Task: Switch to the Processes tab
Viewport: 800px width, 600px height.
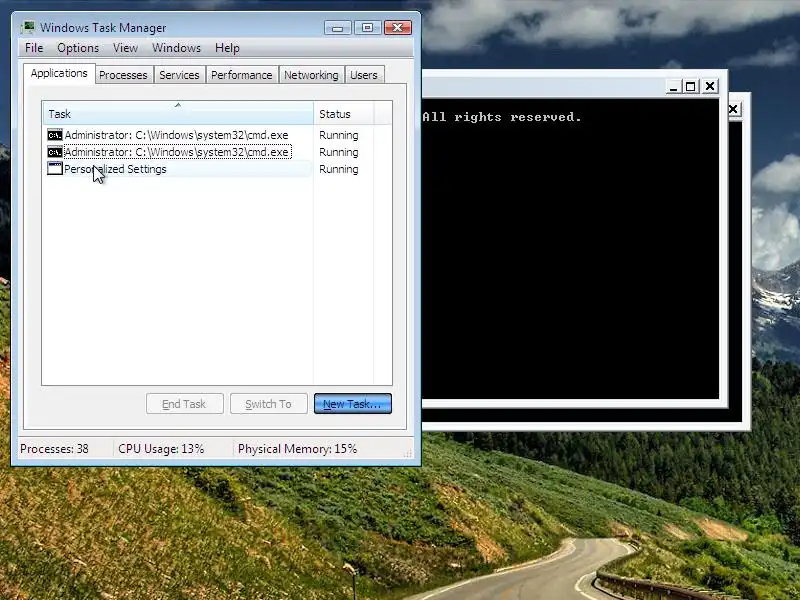Action: click(x=123, y=75)
